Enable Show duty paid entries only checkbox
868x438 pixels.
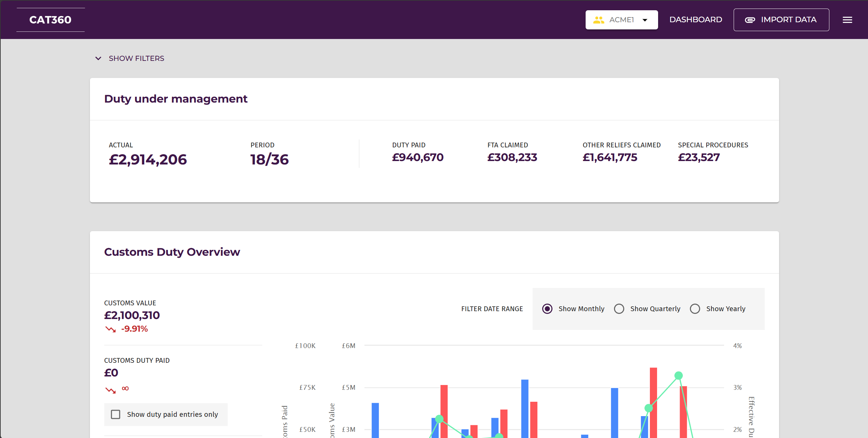(x=116, y=414)
